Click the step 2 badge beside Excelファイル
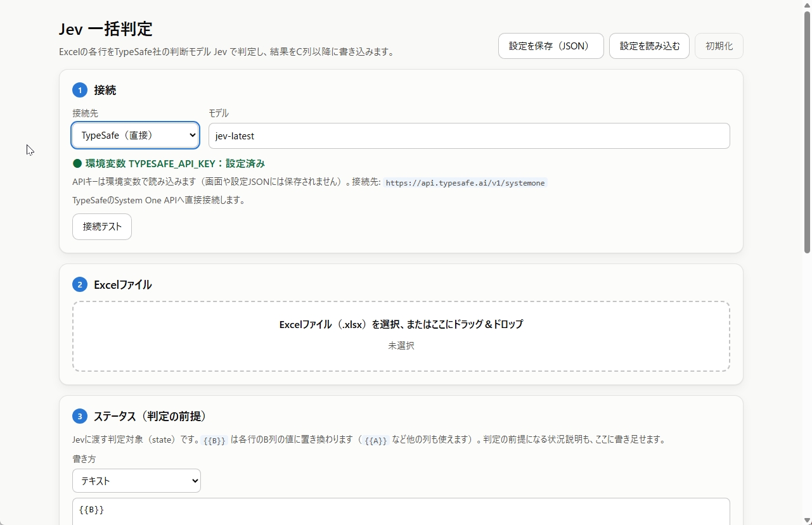Viewport: 812px width, 525px height. [80, 284]
